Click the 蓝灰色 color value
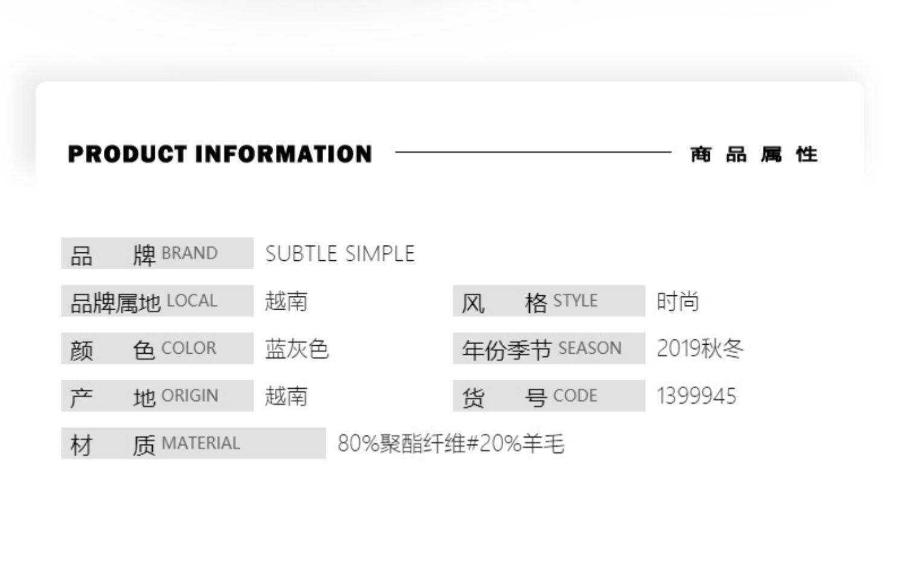 click(297, 349)
